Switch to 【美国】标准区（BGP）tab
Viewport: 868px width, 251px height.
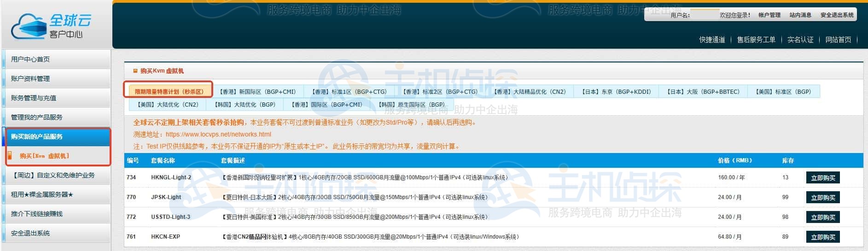click(x=783, y=91)
